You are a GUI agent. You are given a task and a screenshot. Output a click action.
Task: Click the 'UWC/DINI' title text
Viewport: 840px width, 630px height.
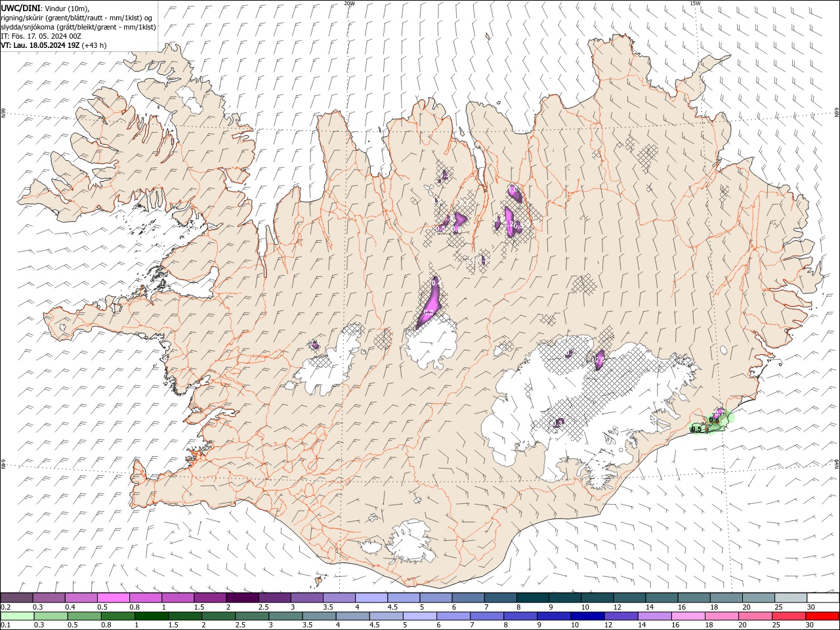20,8
